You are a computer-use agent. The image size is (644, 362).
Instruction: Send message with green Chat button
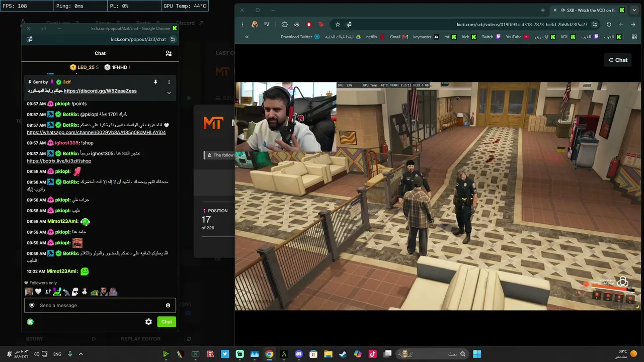(167, 322)
